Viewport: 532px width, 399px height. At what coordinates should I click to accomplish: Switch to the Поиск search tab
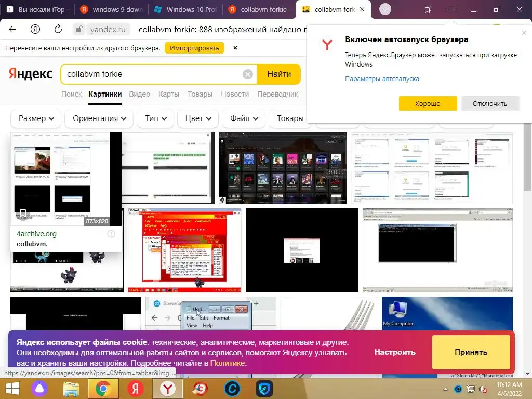pos(71,94)
